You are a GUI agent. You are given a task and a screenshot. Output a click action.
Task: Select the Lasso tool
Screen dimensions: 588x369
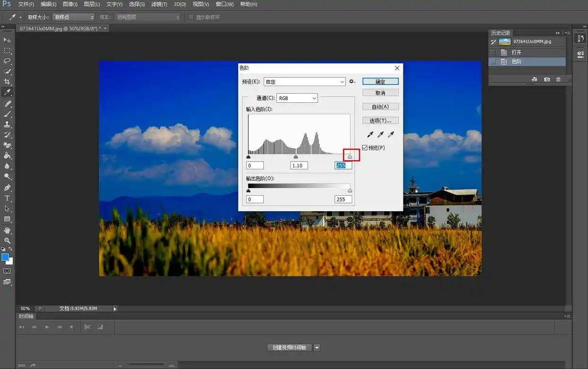7,61
